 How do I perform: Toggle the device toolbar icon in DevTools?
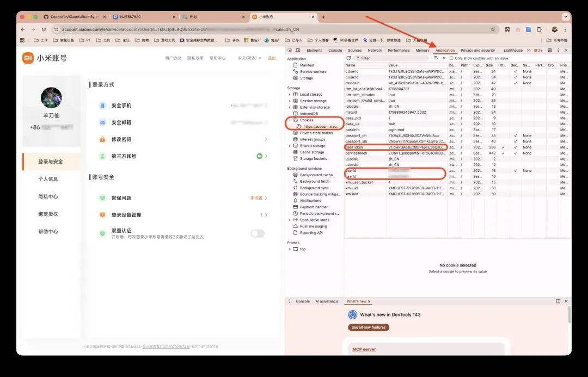(x=298, y=51)
